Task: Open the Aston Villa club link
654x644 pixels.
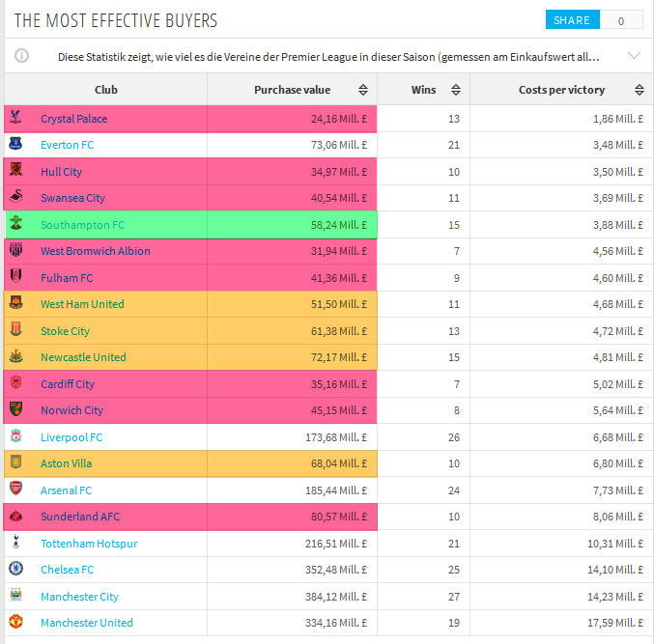Action: coord(66,463)
